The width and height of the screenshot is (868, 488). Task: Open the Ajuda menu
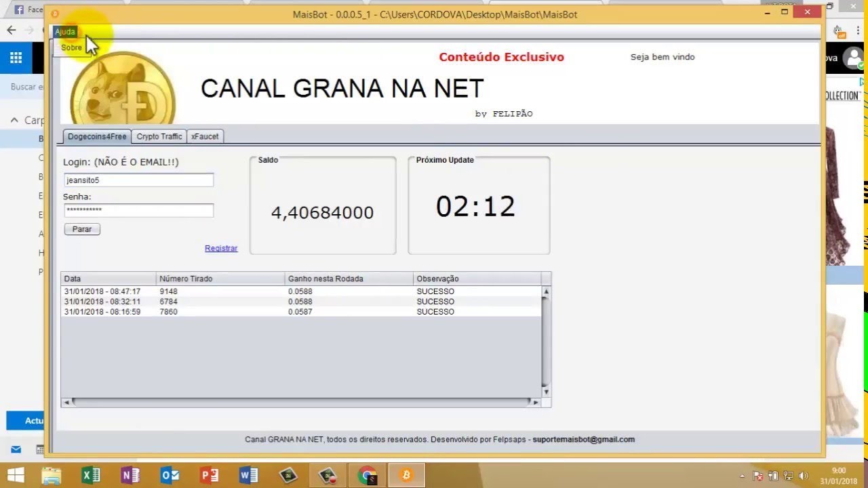pos(65,32)
